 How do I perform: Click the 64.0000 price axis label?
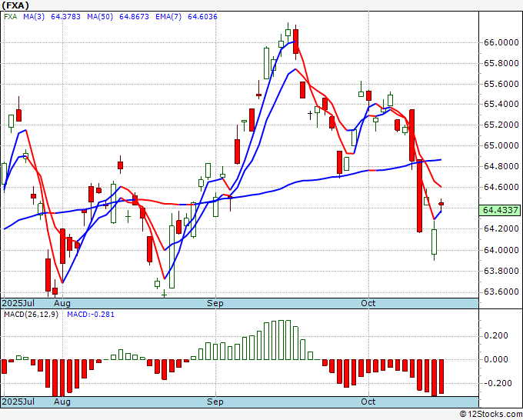tap(501, 250)
